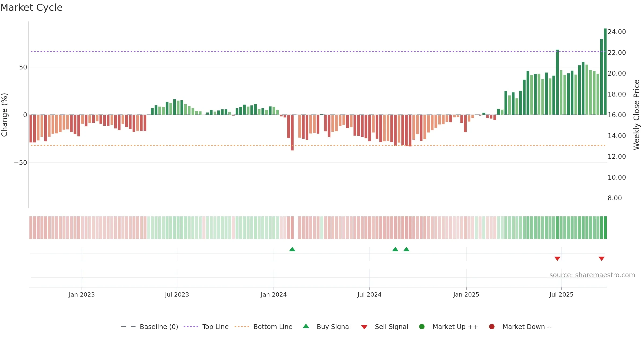The width and height of the screenshot is (644, 362).
Task: Click the 20.00 price tick label
Action: 617,73
